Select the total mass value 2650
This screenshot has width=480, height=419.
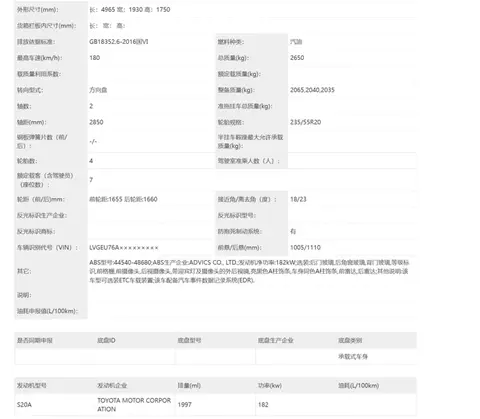click(297, 58)
